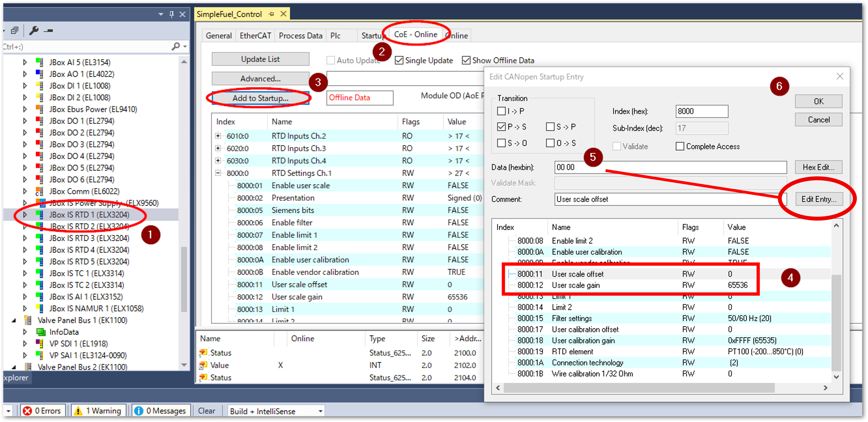Click the JBox DI 1 (EL1008) terminal icon
The width and height of the screenshot is (868, 422).
[x=40, y=86]
